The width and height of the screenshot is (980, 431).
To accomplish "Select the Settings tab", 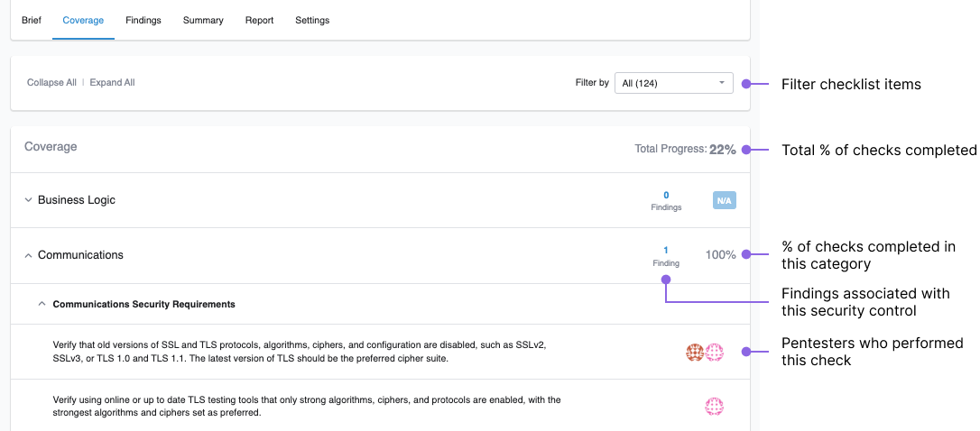I will point(312,20).
